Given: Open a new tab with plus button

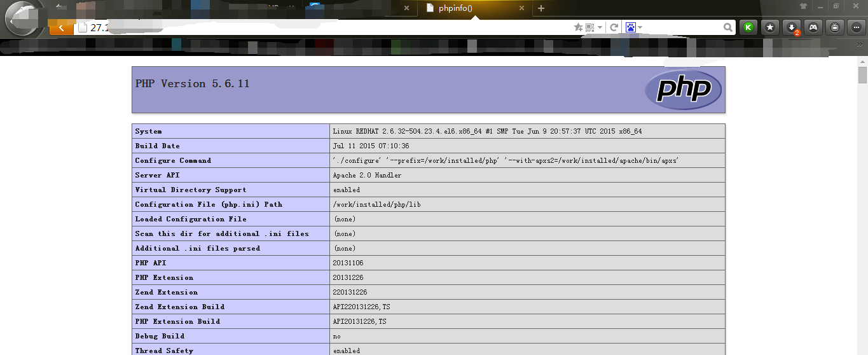Looking at the screenshot, I should point(541,8).
